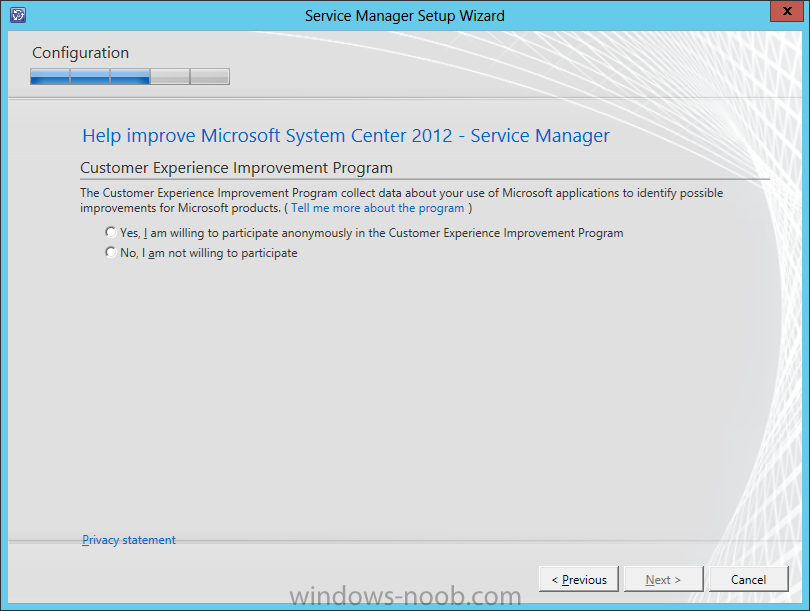Image resolution: width=810 pixels, height=611 pixels.
Task: Go back with the Previous button
Action: point(579,579)
